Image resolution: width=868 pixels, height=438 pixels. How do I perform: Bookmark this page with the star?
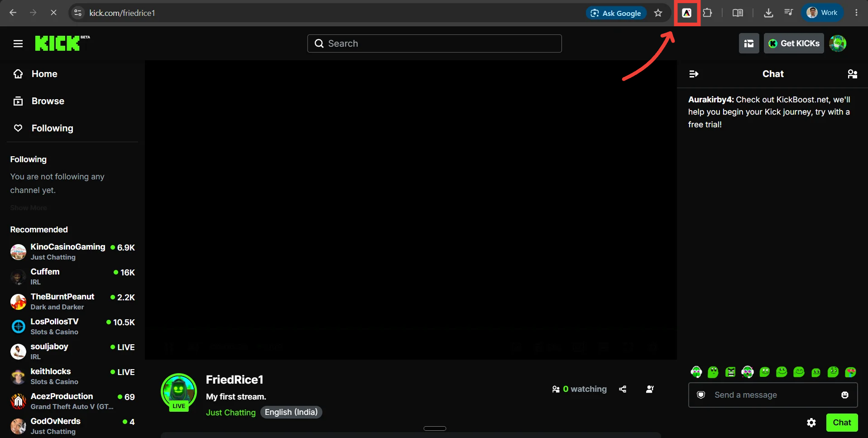coord(658,13)
